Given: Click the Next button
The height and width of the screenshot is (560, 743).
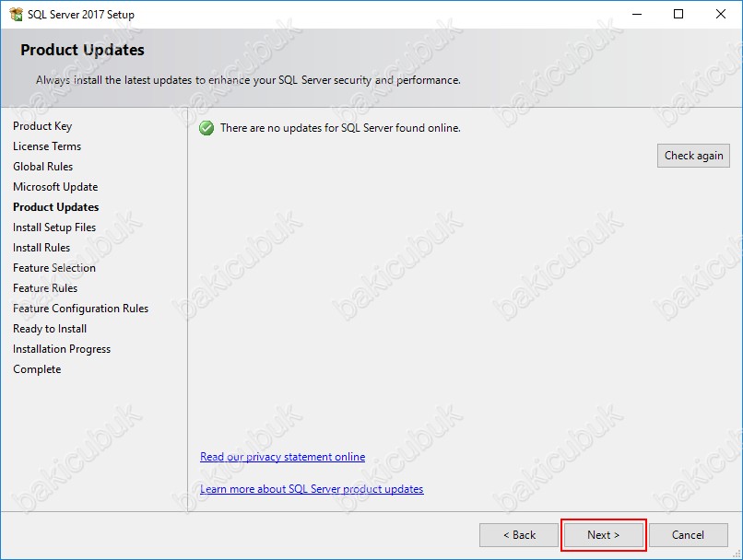Looking at the screenshot, I should [x=603, y=535].
